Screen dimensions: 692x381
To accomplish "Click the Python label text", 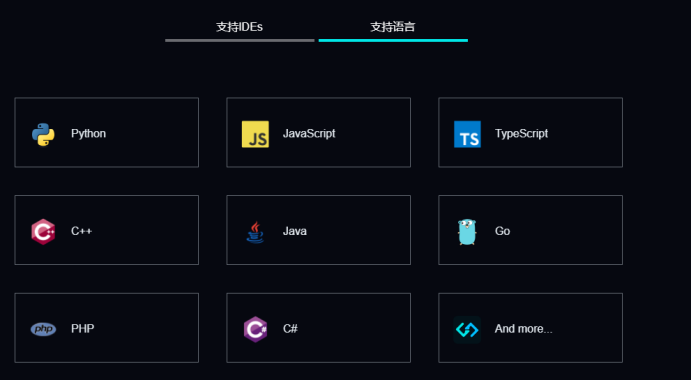I will click(x=88, y=134).
